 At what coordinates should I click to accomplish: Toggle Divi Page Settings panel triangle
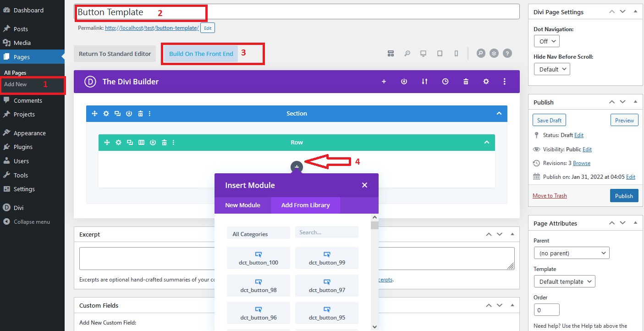[635, 12]
